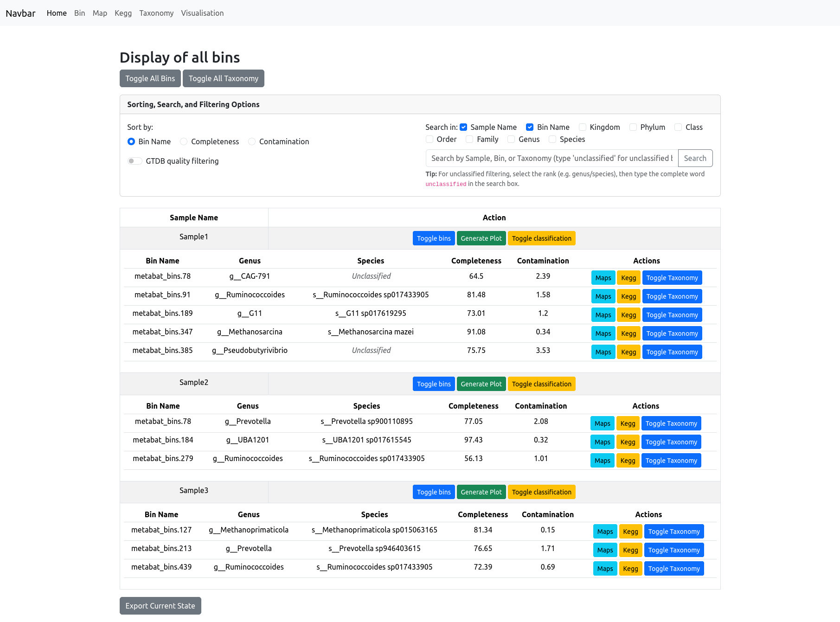This screenshot has width=840, height=622.
Task: Open the Taxonomy navbar link
Action: point(156,13)
